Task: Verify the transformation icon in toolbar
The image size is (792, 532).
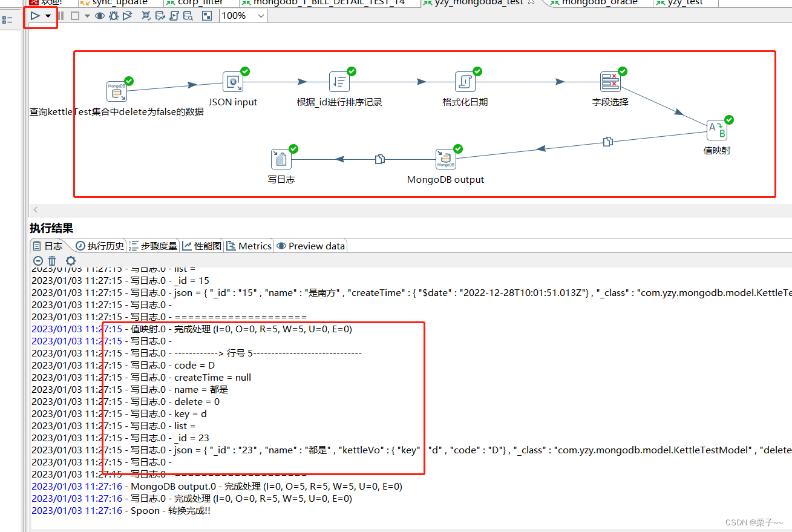Action: coord(146,16)
